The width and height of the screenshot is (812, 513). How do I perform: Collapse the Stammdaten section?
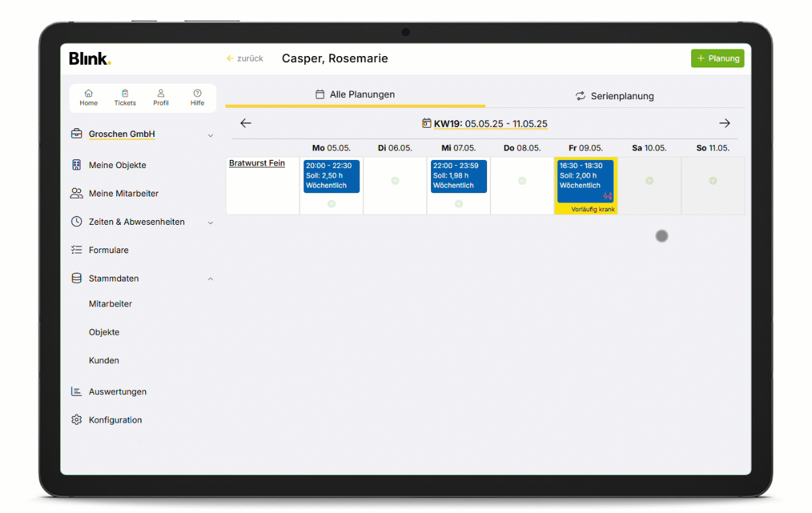tap(210, 278)
